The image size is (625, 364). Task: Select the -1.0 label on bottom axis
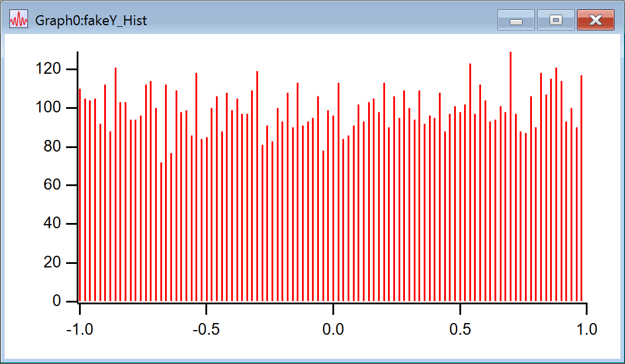[80, 329]
